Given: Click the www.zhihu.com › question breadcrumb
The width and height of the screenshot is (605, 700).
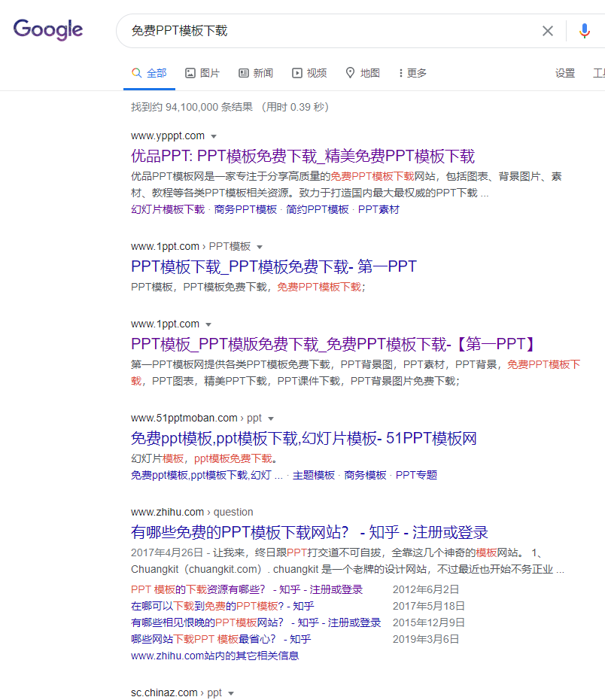Looking at the screenshot, I should (192, 512).
